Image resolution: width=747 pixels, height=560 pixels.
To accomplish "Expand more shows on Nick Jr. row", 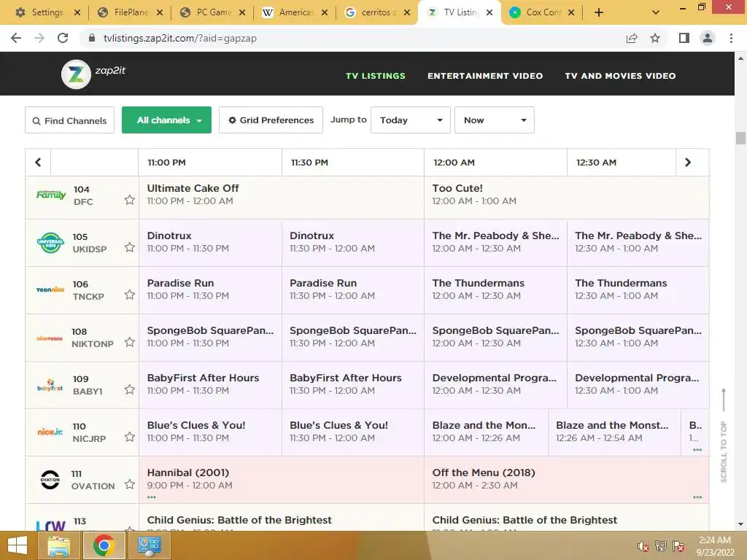I will tap(697, 449).
